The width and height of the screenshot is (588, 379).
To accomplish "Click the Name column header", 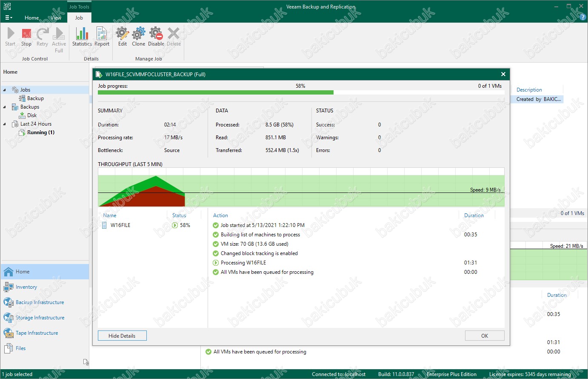I will tap(109, 215).
